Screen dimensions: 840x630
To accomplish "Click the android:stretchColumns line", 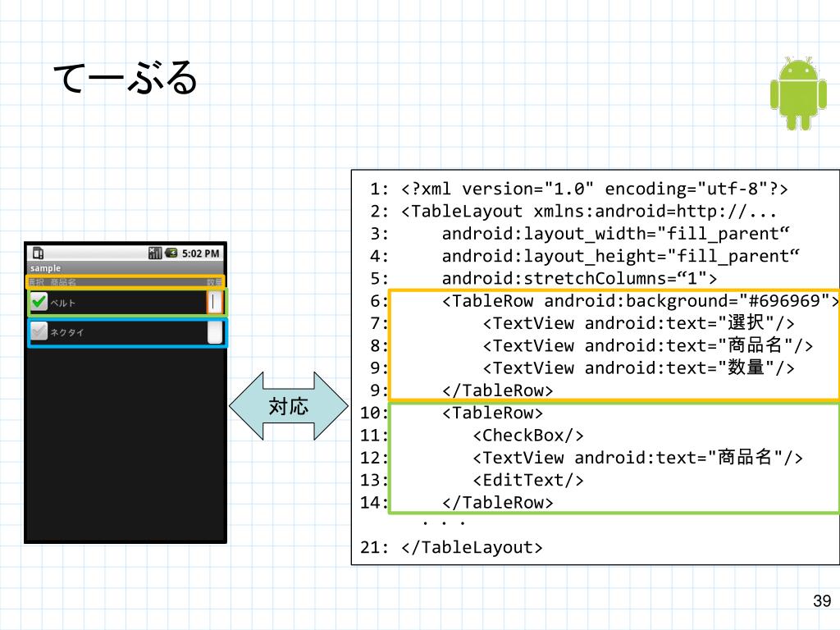I will (579, 279).
